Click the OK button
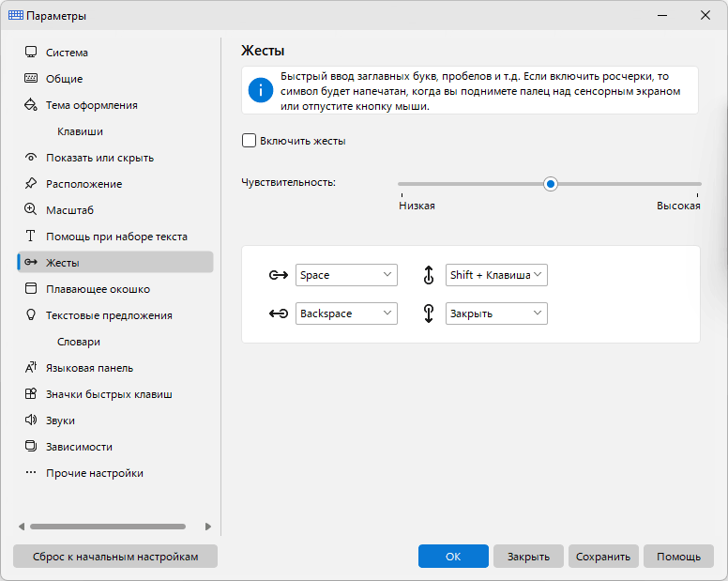Image resolution: width=728 pixels, height=581 pixels. pyautogui.click(x=453, y=556)
